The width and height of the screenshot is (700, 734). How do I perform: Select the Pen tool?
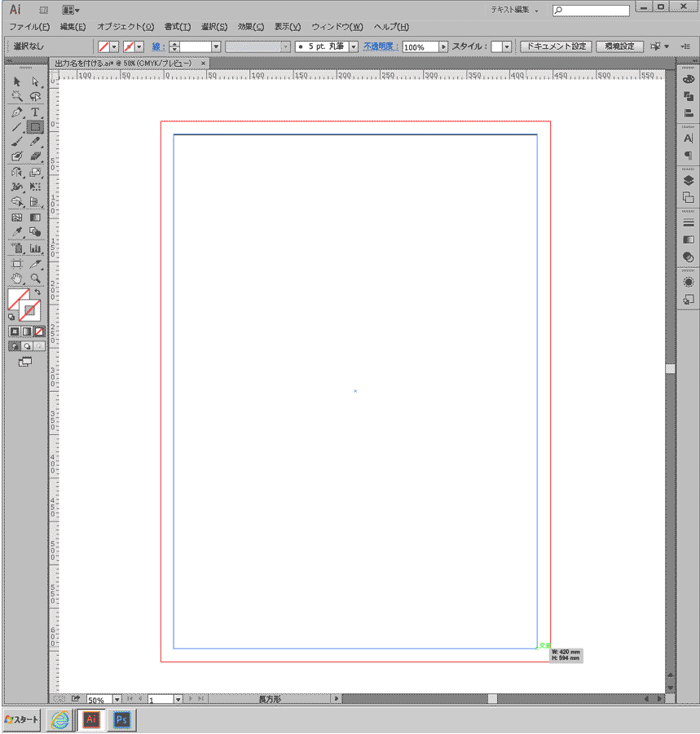16,112
